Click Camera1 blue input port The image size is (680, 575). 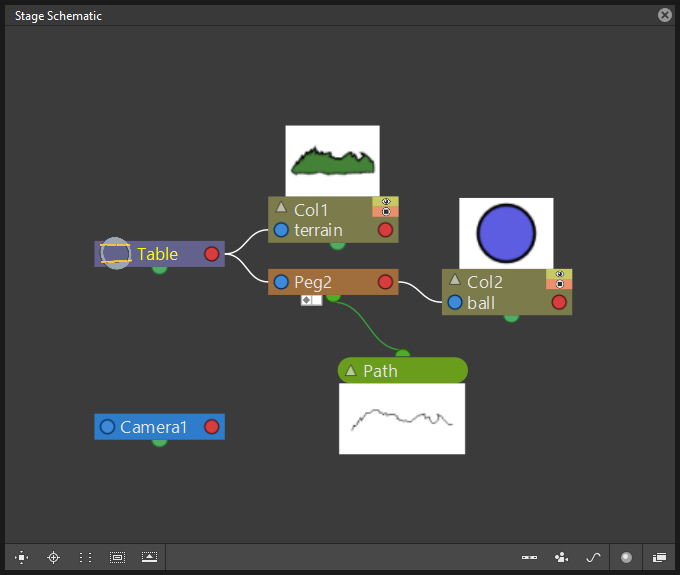click(x=107, y=427)
